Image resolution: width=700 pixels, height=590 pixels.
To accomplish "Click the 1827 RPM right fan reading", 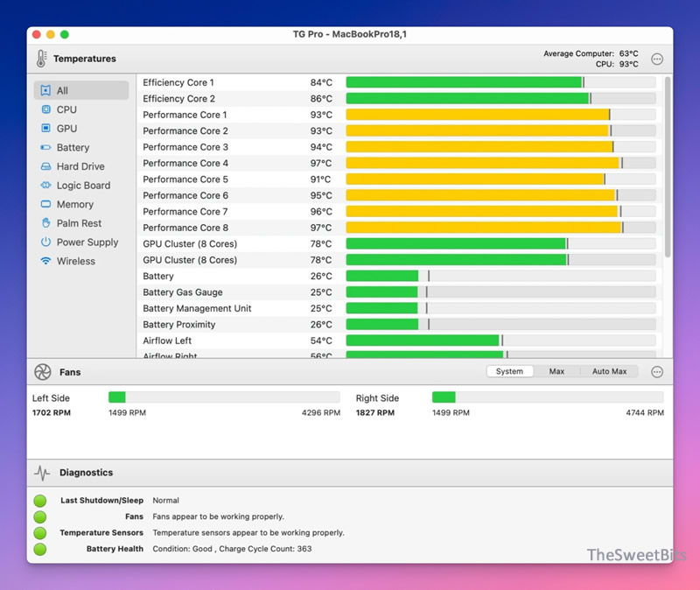I will (375, 412).
